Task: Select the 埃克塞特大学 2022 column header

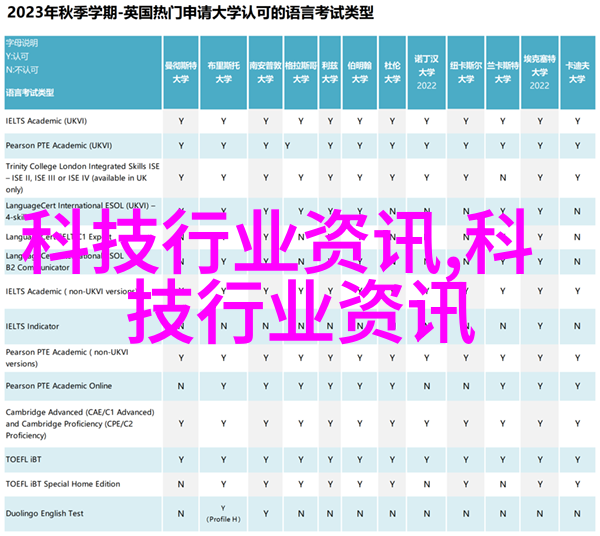Action: click(x=540, y=72)
